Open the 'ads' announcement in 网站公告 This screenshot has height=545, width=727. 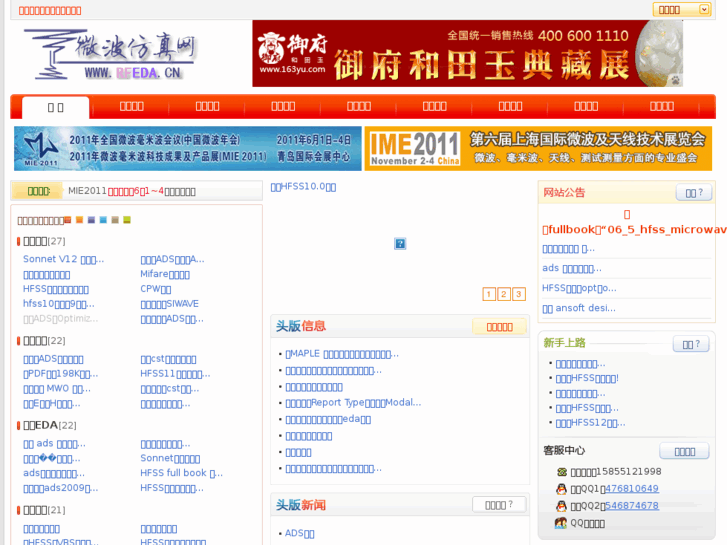[572, 268]
